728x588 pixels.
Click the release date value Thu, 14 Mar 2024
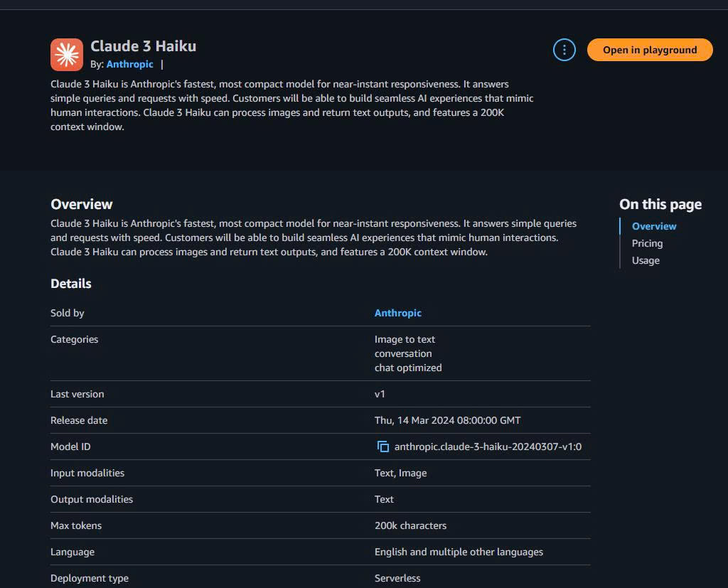[x=447, y=420]
